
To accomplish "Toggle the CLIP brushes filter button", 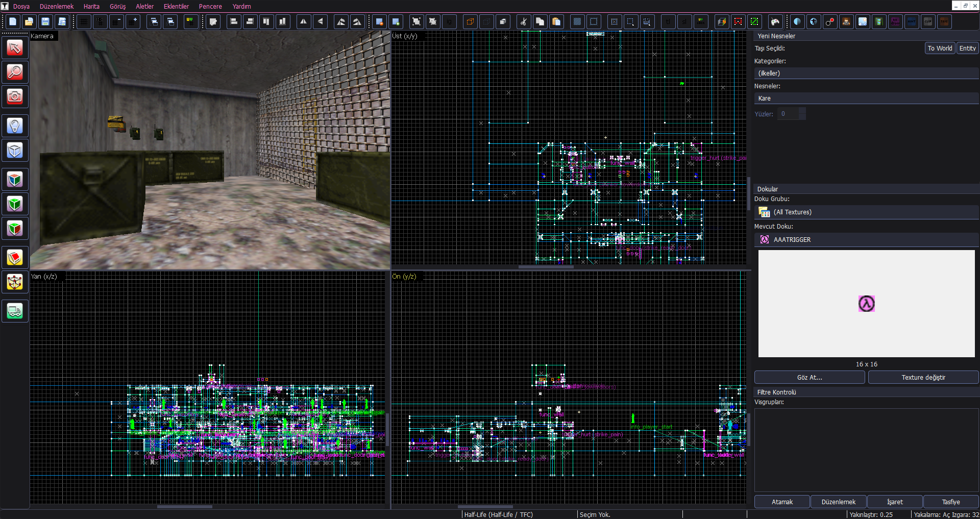I will click(x=928, y=21).
